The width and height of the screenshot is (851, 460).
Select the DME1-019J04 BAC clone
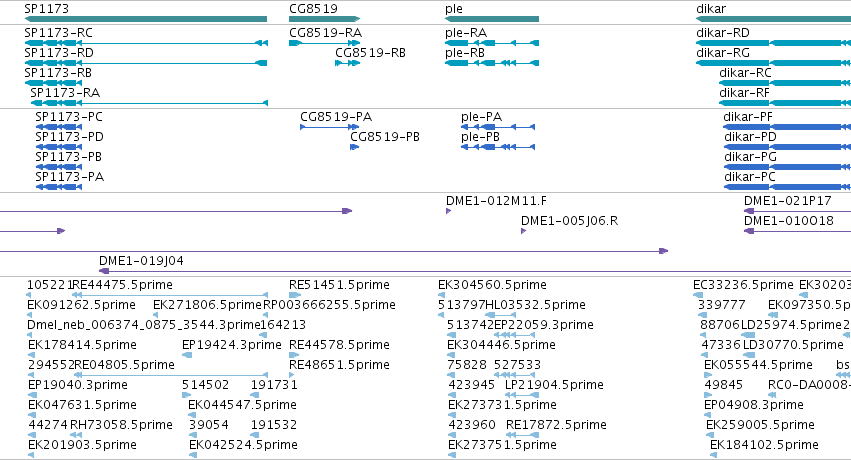(x=475, y=271)
